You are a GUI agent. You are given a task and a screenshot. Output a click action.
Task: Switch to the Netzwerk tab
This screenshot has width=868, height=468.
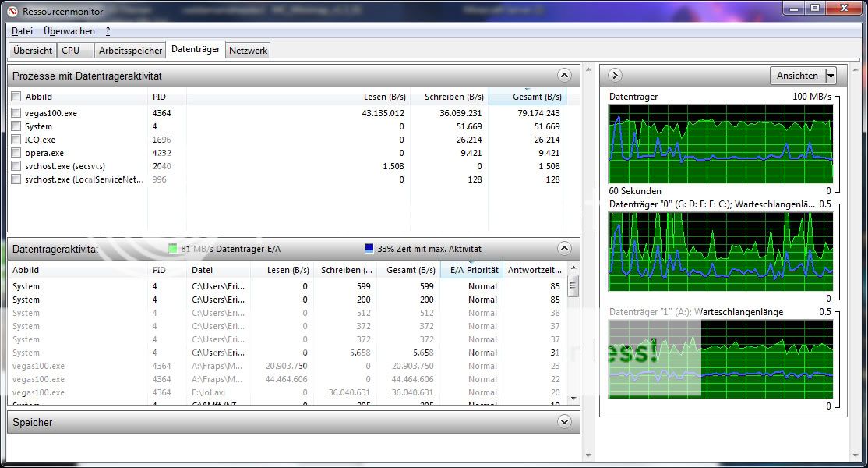tap(249, 50)
